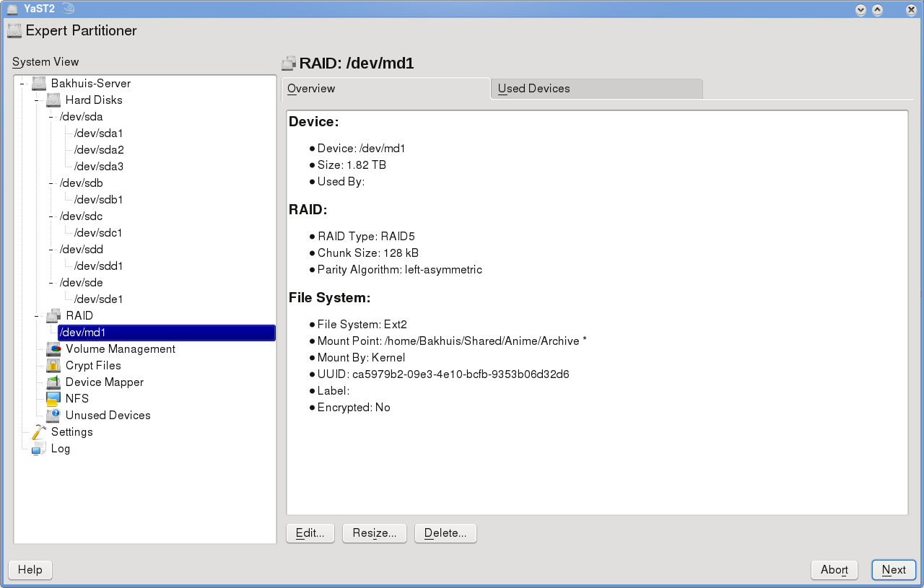The height and width of the screenshot is (588, 924).
Task: Select partition /dev/sdc1
Action: coord(99,233)
